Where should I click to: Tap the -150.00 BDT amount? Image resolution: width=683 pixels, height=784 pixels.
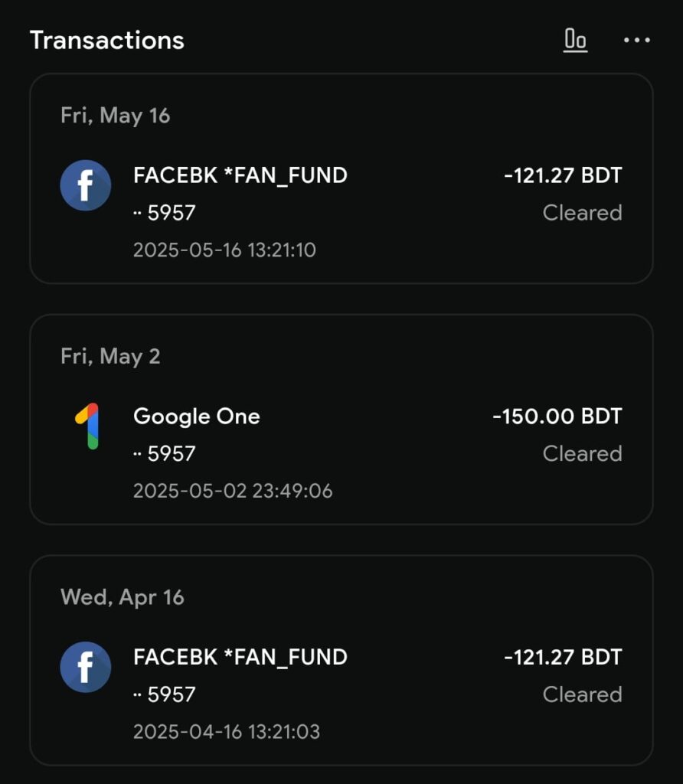click(557, 416)
